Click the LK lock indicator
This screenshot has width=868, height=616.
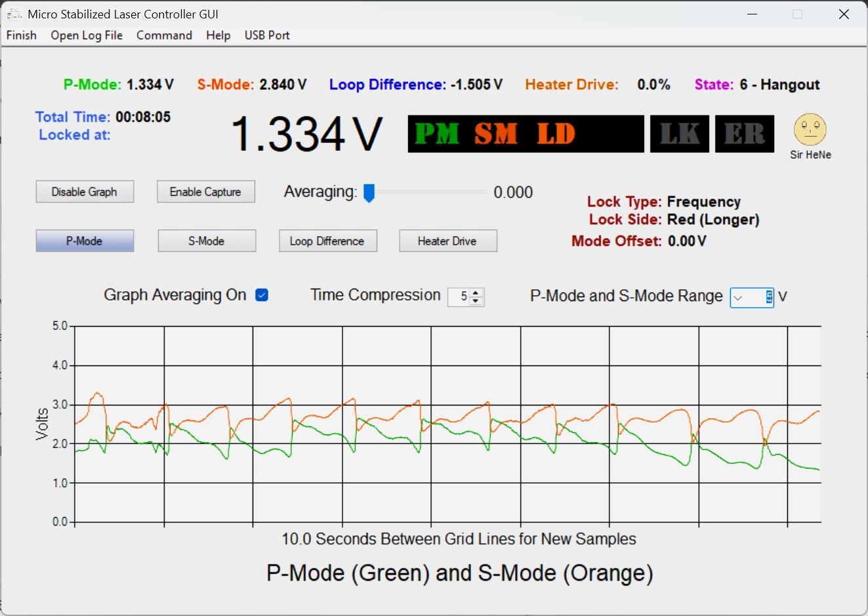679,134
